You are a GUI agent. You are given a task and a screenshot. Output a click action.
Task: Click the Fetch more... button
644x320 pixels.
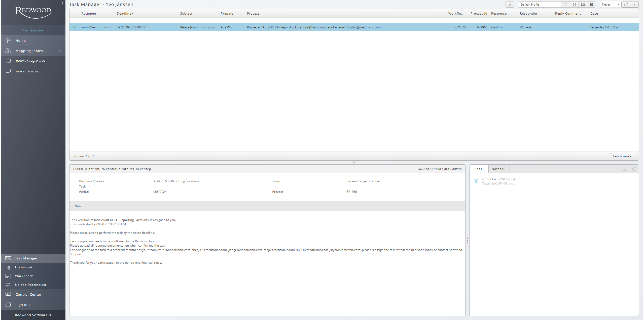coord(624,156)
